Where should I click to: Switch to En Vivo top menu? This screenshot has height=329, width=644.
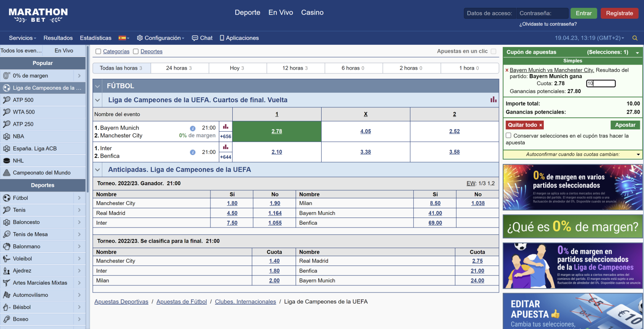[280, 13]
